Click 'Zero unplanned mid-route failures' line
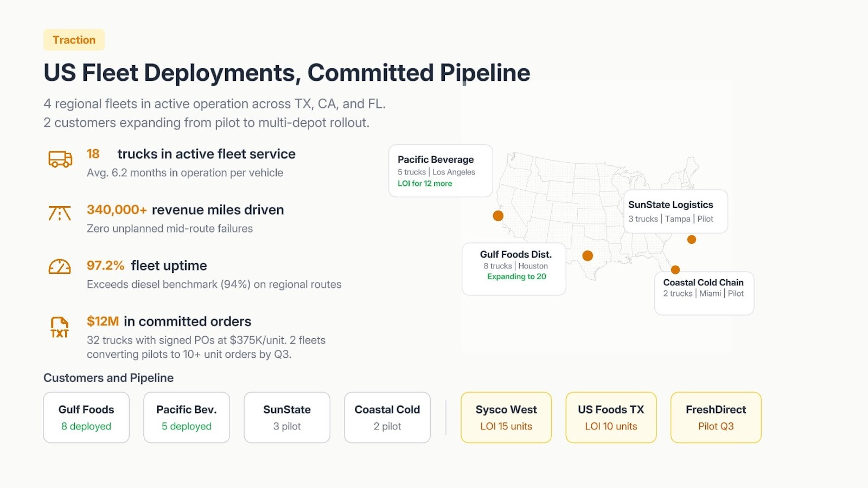This screenshot has height=488, width=868. 170,229
